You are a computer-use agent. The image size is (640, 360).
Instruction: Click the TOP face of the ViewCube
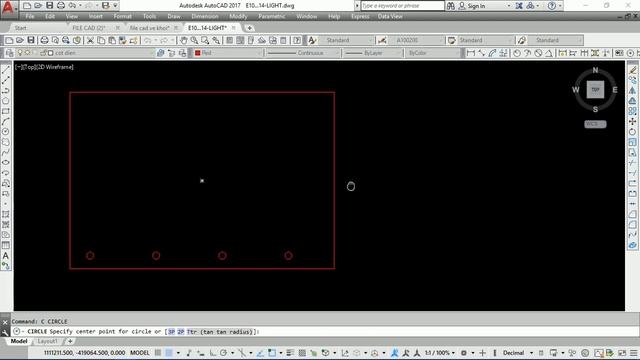[x=595, y=90]
